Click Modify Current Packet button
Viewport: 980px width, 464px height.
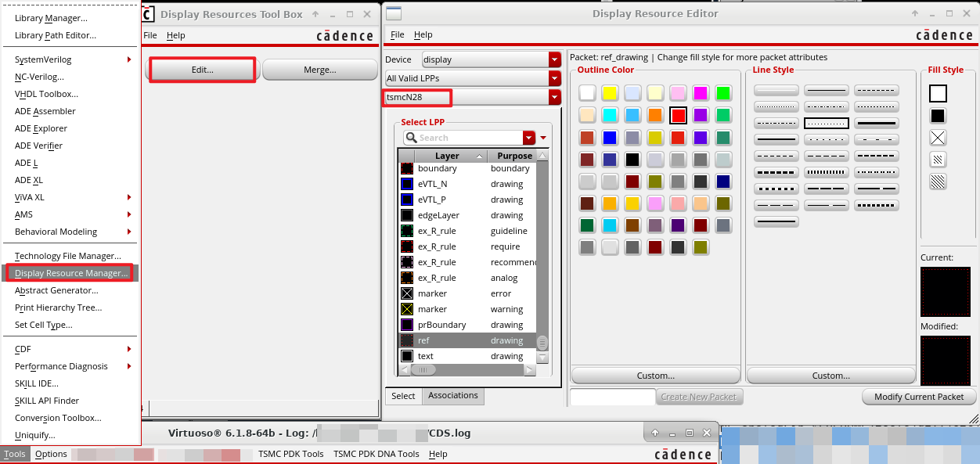[x=919, y=397]
